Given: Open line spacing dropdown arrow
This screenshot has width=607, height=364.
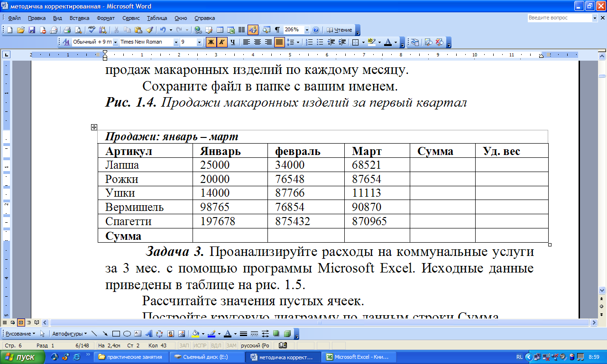Looking at the screenshot, I should (298, 42).
